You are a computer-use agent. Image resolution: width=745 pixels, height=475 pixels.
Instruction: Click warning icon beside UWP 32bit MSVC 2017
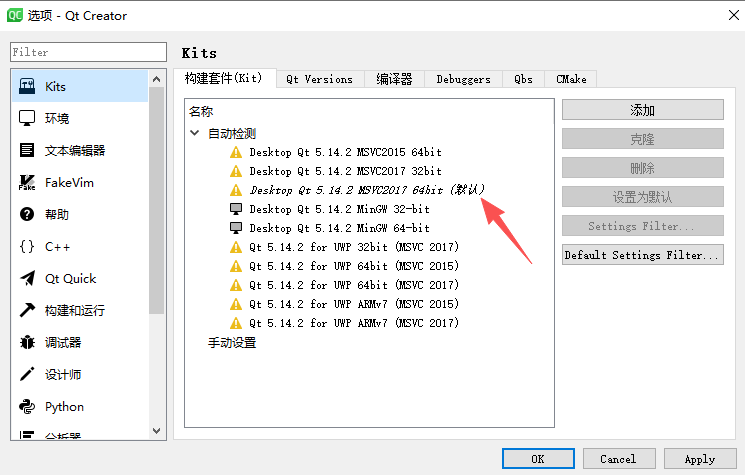236,247
